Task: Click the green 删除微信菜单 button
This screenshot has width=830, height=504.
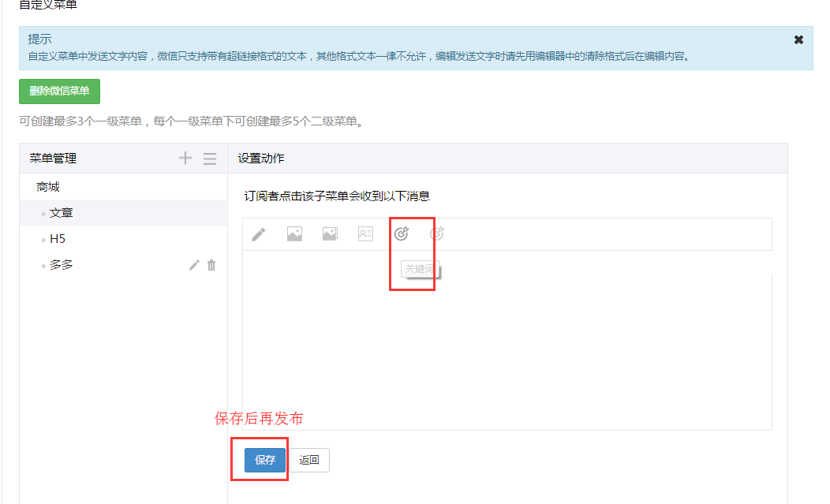Action: (x=59, y=91)
